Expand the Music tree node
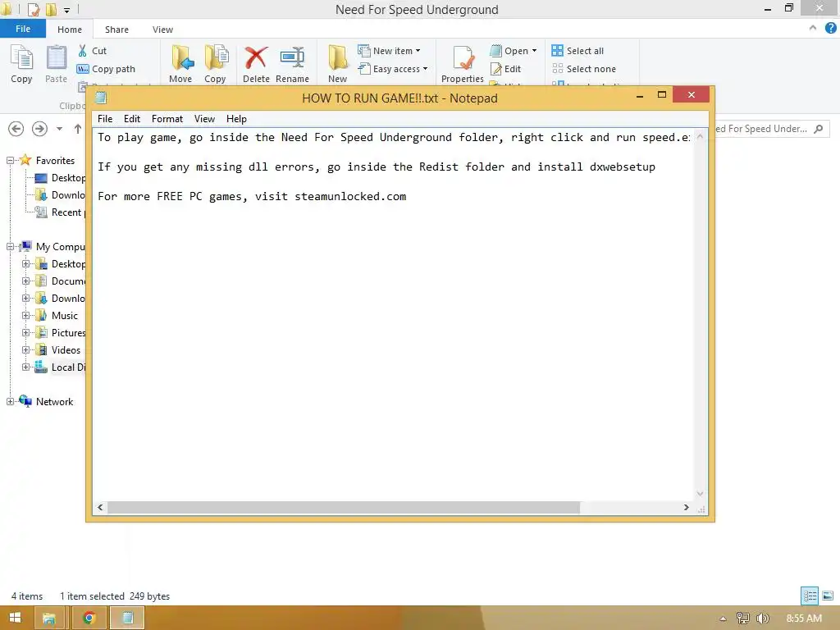 [x=25, y=316]
